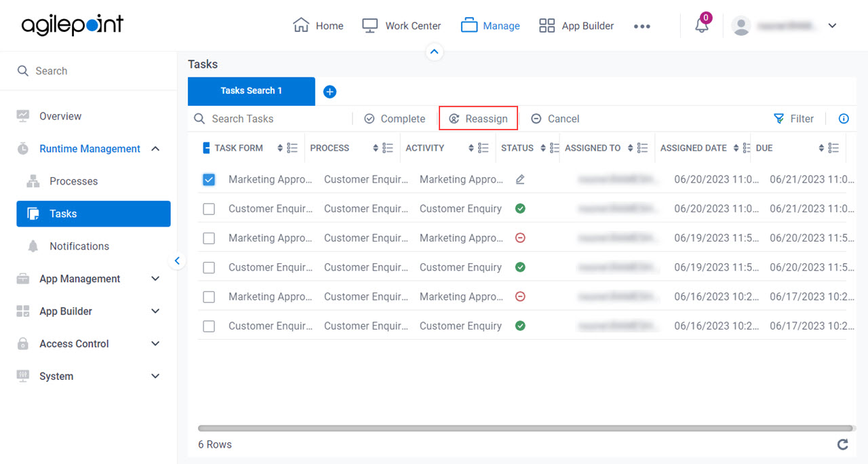Collapse the left sidebar arrow
The image size is (868, 464).
[177, 260]
